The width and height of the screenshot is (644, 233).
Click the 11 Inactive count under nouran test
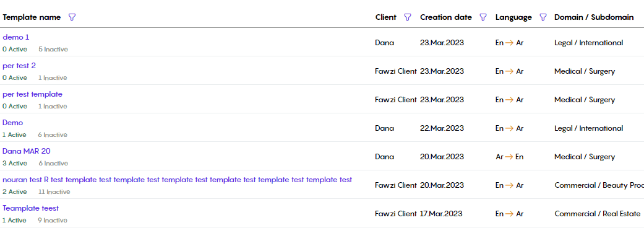pyautogui.click(x=54, y=192)
